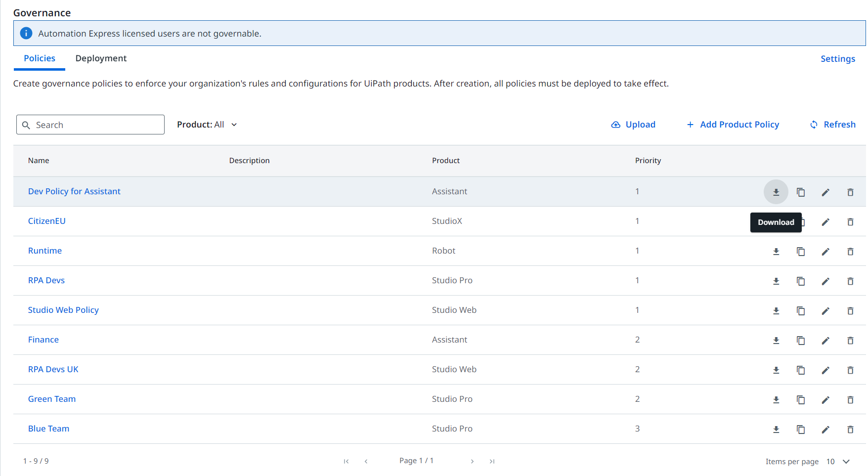Click the info icon in the banner
The image size is (868, 476).
tap(26, 33)
